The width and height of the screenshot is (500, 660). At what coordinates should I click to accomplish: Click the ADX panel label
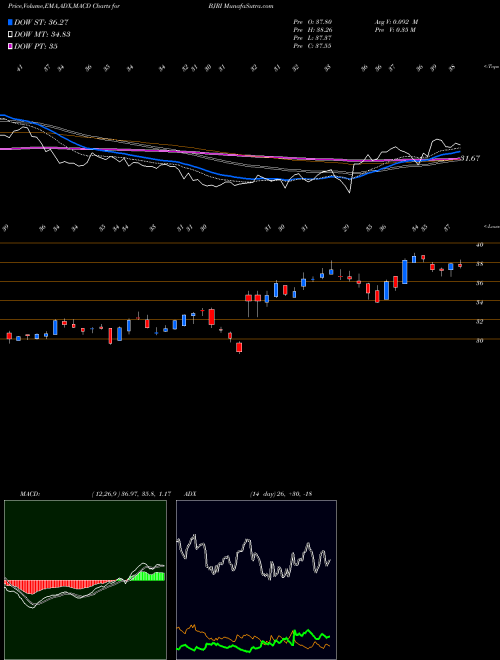[191, 494]
